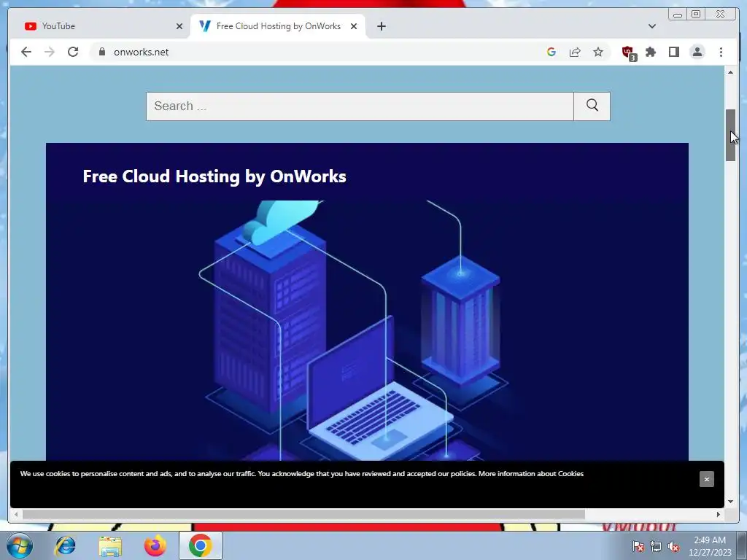The height and width of the screenshot is (560, 747).
Task: Open Windows Explorer from the taskbar
Action: (x=110, y=545)
